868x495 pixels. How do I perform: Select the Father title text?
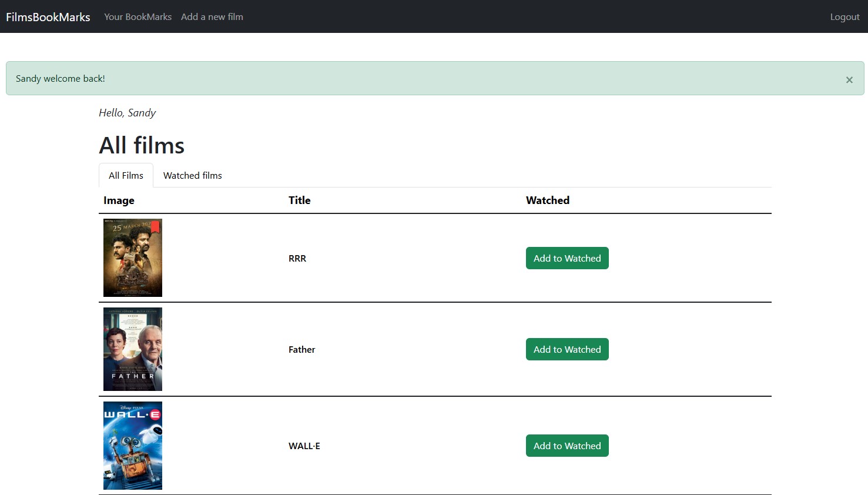[301, 350]
